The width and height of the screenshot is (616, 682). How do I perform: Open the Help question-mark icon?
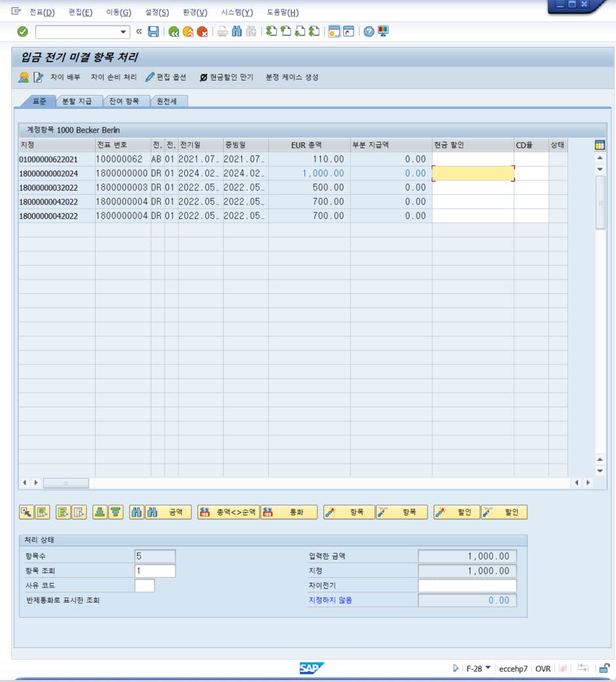(369, 31)
